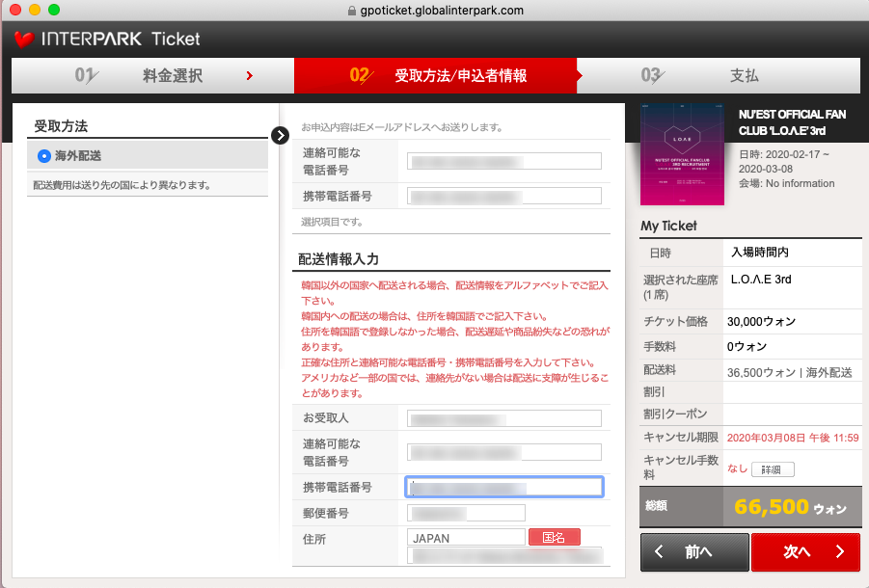This screenshot has width=869, height=588.
Task: Open step 01 料金選択 tab
Action: 153,75
